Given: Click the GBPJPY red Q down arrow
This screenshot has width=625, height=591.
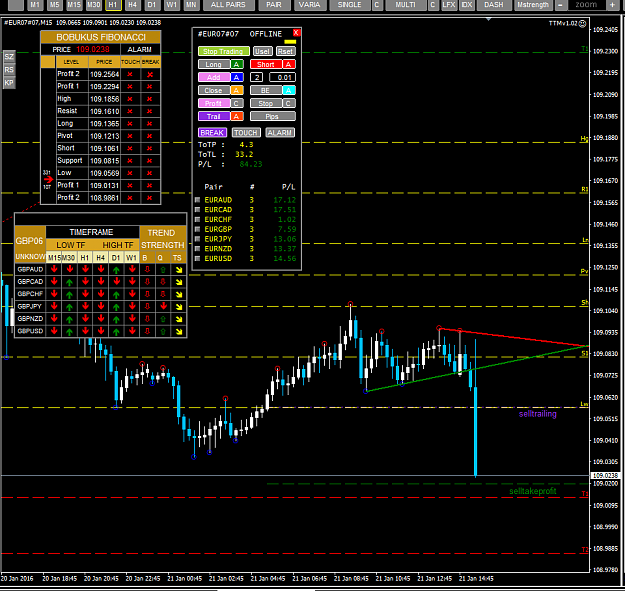Looking at the screenshot, I should 163,306.
